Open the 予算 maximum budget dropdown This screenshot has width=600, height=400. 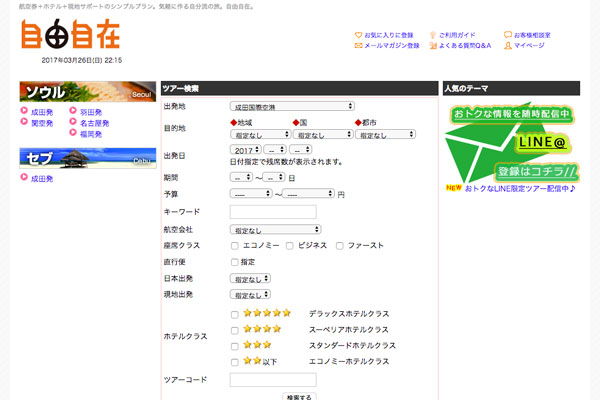tap(309, 194)
